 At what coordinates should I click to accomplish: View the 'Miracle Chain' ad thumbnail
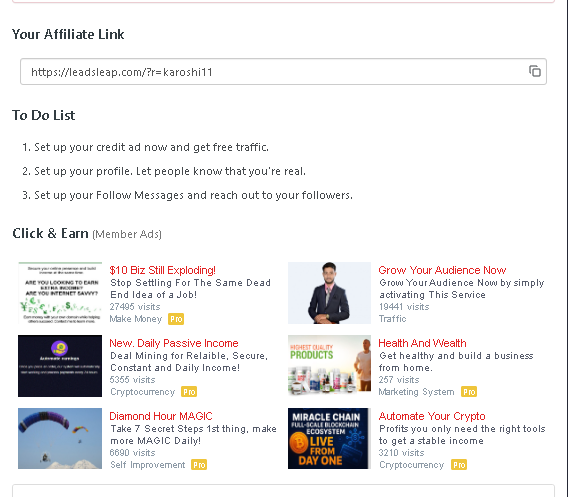pos(329,439)
